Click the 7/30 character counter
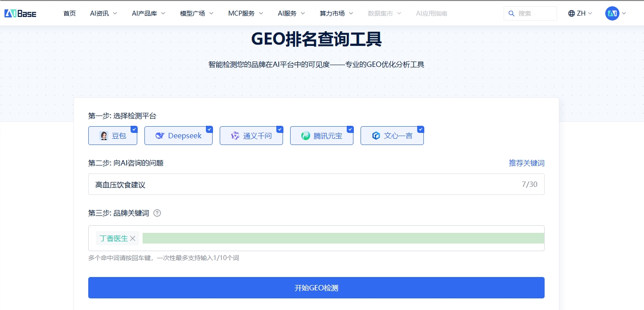 (x=529, y=184)
